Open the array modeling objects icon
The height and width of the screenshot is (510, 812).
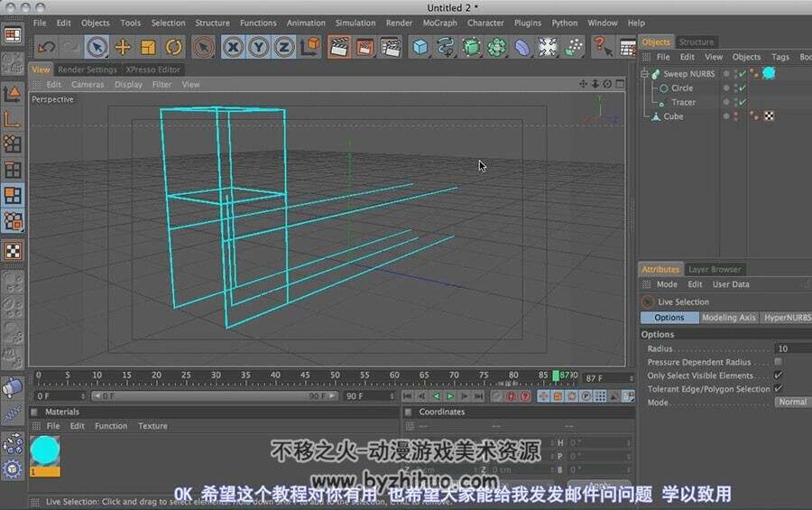[496, 47]
